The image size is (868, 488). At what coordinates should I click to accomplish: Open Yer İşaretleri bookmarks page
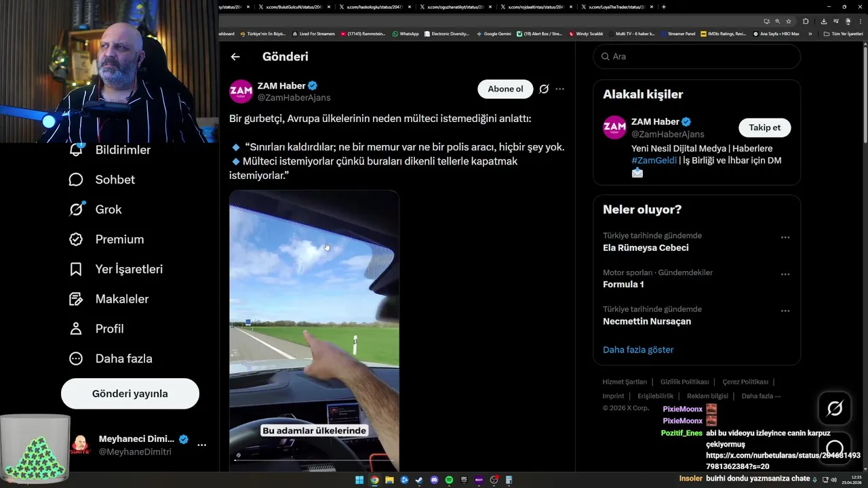click(115, 269)
